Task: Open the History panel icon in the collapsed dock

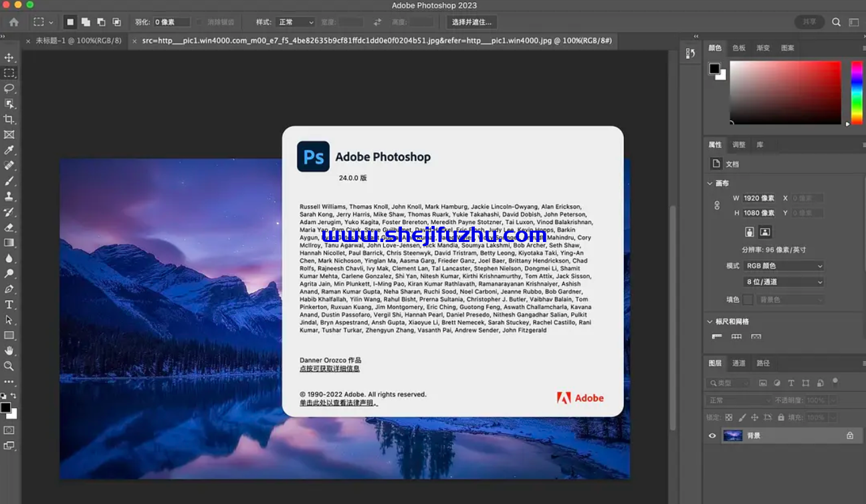Action: point(691,54)
